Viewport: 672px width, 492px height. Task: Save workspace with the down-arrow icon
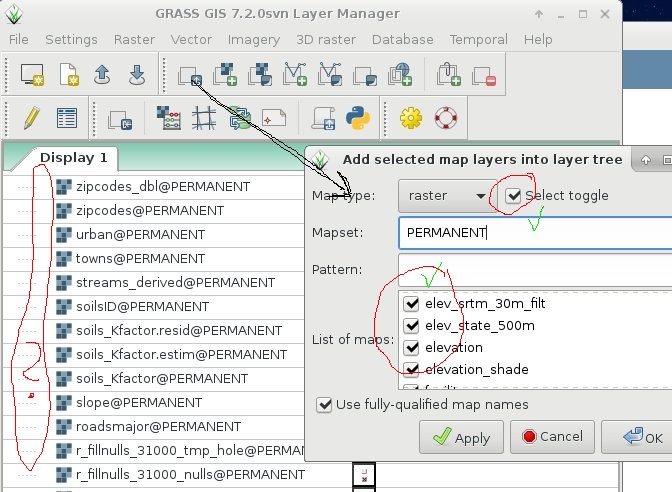137,75
